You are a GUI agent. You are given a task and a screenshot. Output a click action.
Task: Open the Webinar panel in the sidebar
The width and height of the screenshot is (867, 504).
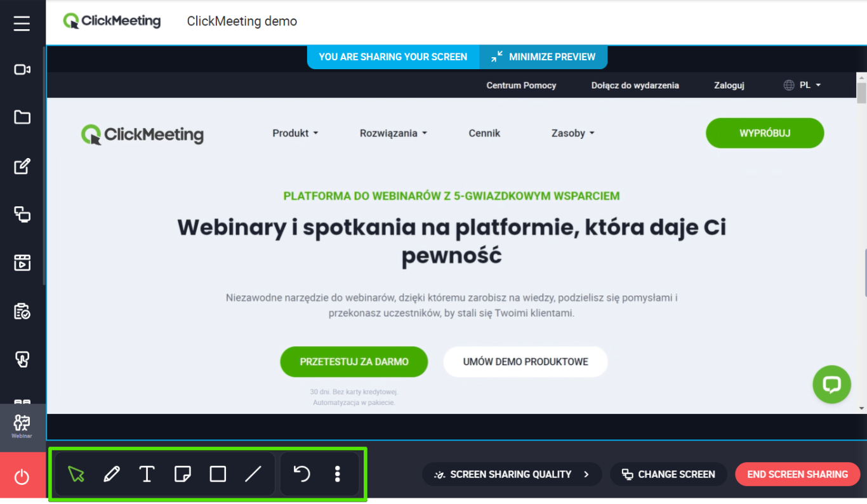pos(22,425)
